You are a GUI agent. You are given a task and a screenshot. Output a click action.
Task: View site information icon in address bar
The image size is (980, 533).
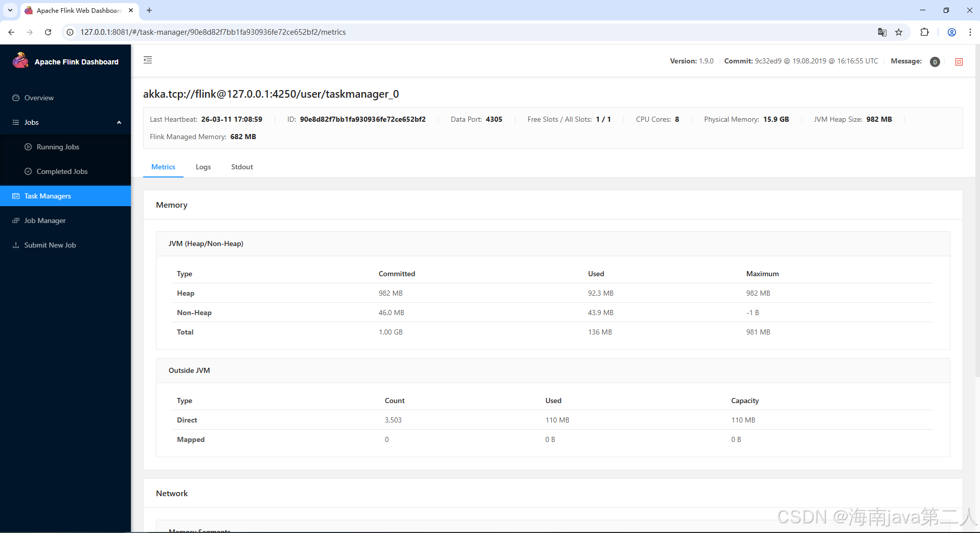pyautogui.click(x=71, y=32)
